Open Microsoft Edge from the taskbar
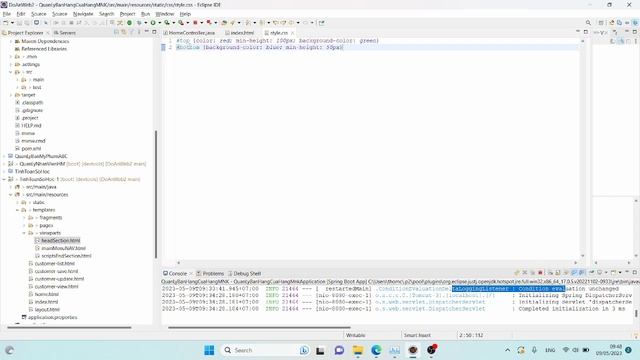 tap(376, 350)
